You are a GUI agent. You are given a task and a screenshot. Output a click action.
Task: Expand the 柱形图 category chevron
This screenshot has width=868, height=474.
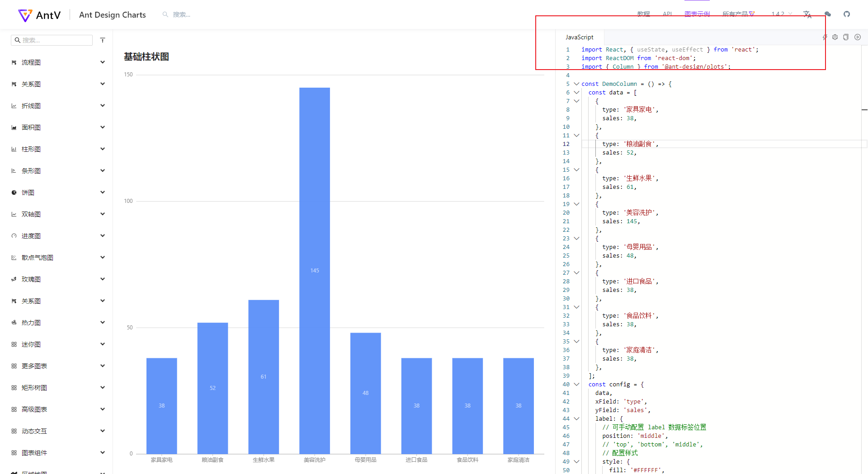tap(103, 149)
